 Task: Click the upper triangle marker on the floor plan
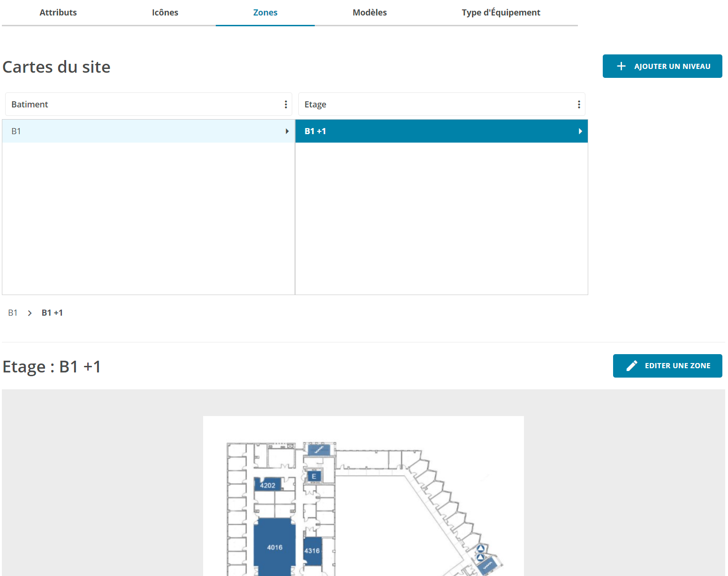480,548
